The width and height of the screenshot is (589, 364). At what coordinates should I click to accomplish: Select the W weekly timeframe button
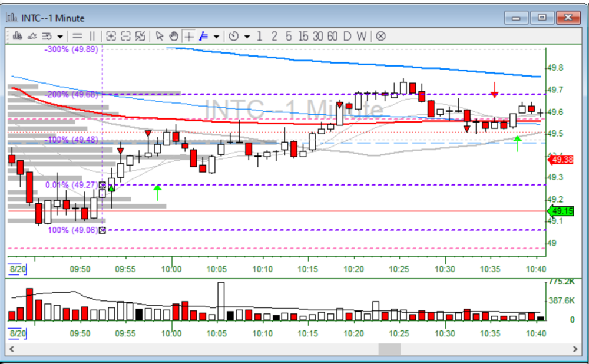point(361,36)
